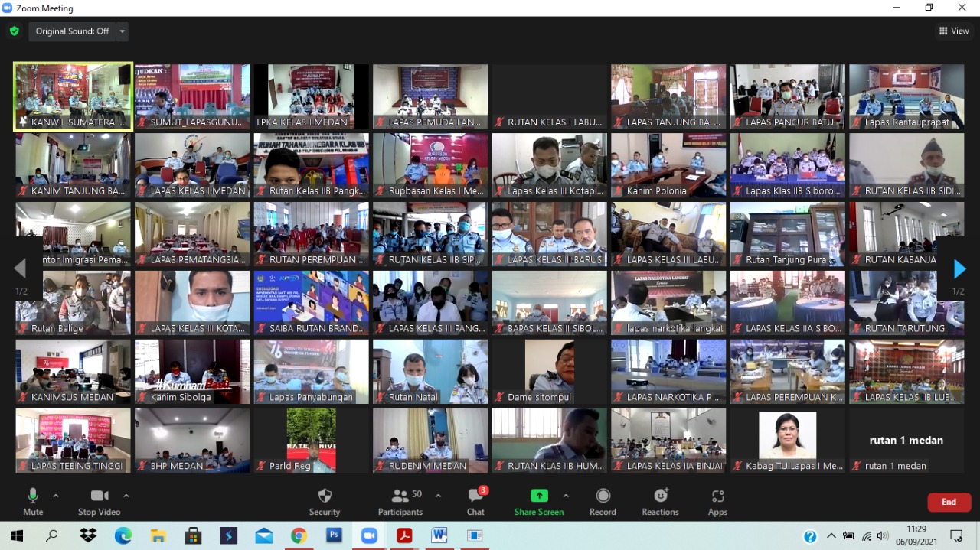Mute the microphone

coord(33,502)
